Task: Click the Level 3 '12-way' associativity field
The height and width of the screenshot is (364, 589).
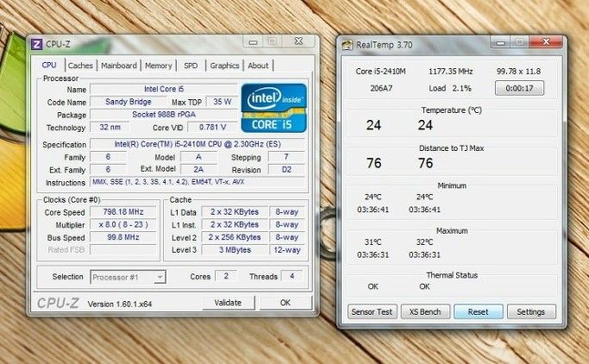Action: pyautogui.click(x=287, y=250)
